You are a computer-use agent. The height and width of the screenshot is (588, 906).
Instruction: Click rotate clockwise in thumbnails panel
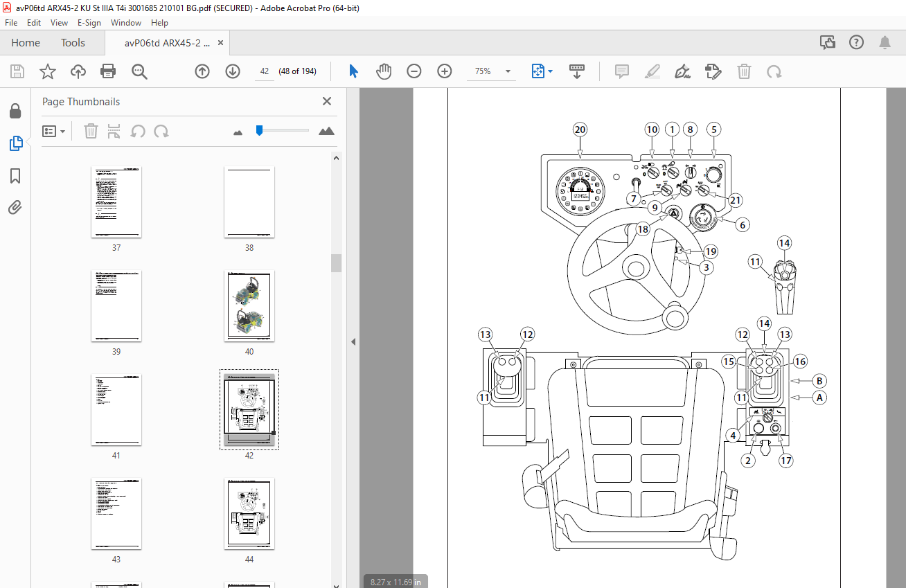click(x=161, y=131)
